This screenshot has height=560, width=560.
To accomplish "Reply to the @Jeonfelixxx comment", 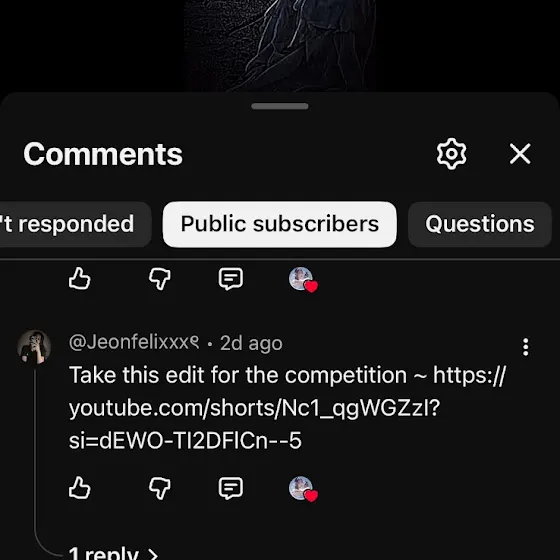I will coord(231,488).
